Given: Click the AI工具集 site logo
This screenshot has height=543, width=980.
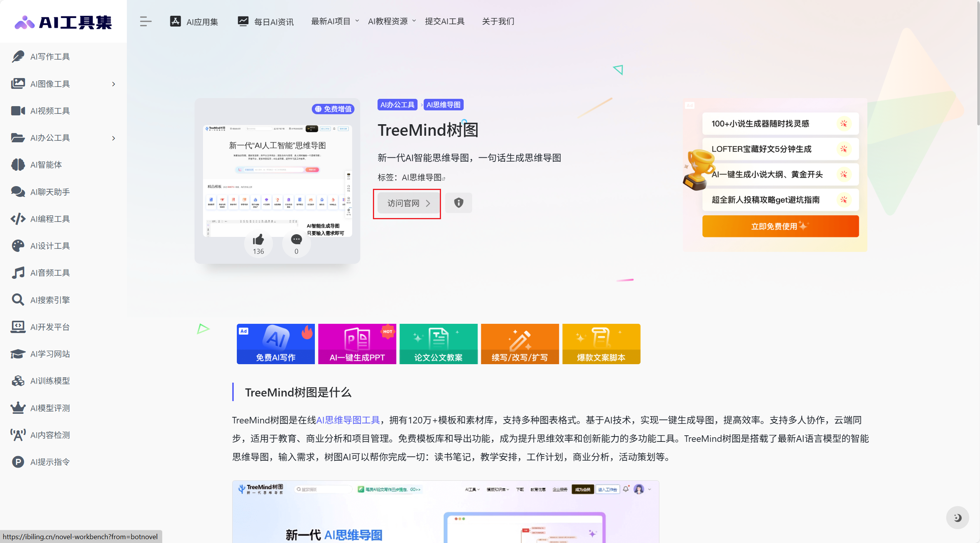Looking at the screenshot, I should tap(63, 22).
